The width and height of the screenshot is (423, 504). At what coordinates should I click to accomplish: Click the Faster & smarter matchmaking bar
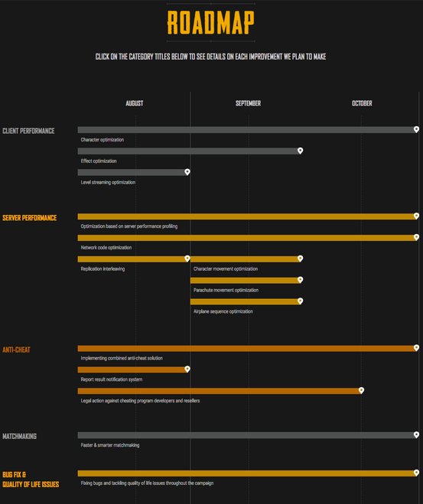247,435
